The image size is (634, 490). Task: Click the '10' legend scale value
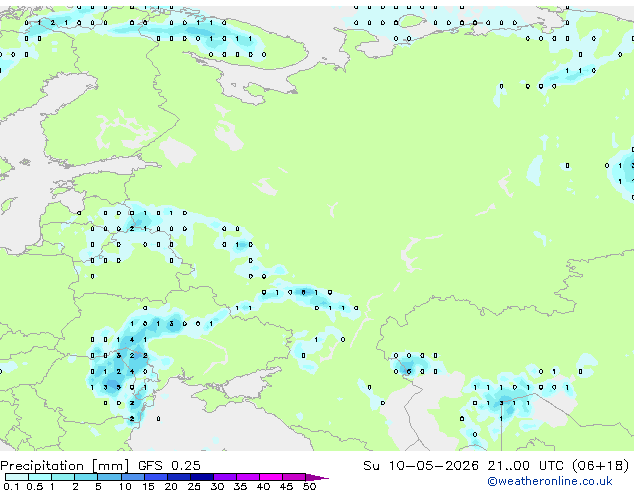[125, 486]
